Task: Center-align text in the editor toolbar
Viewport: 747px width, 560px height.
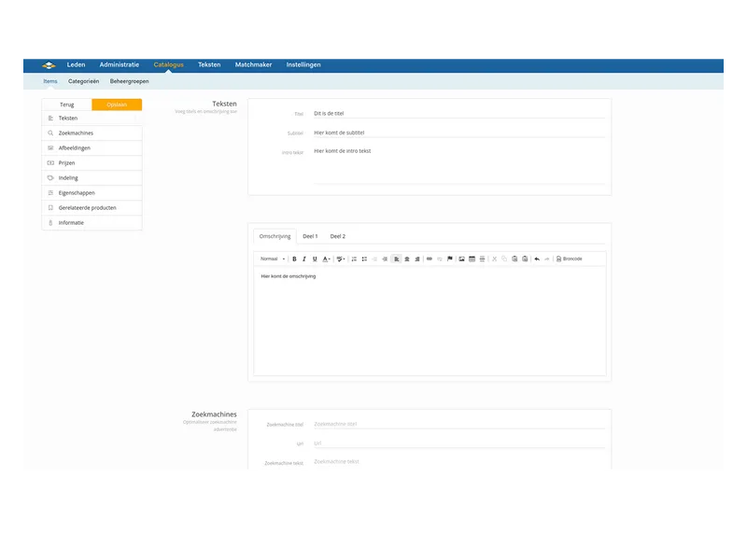Action: [407, 259]
